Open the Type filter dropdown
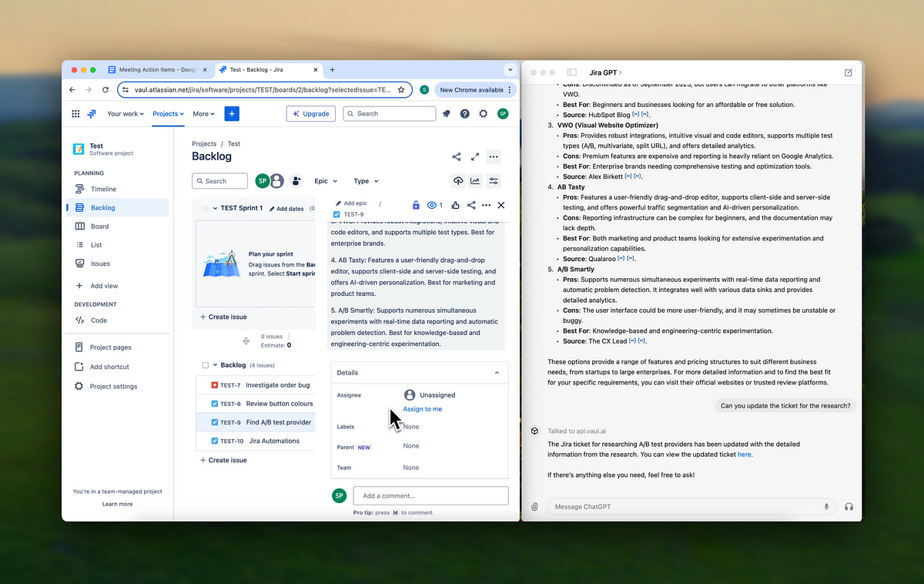The width and height of the screenshot is (924, 584). point(366,181)
